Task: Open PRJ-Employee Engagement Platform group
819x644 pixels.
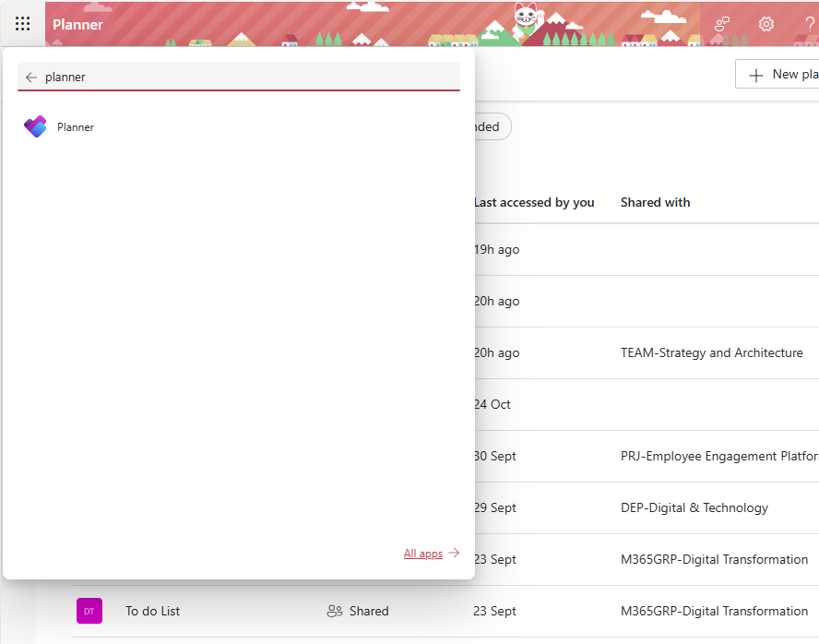Action: tap(719, 456)
